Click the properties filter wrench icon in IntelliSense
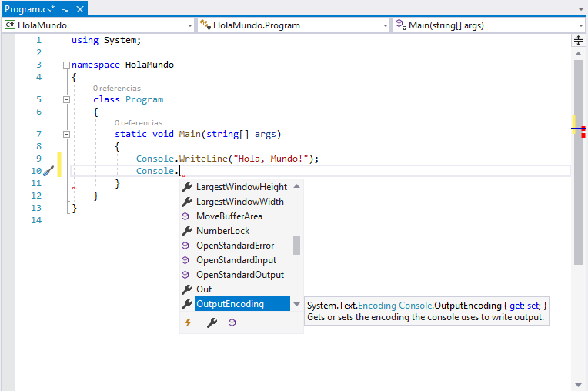The height and width of the screenshot is (391, 588). pos(212,323)
